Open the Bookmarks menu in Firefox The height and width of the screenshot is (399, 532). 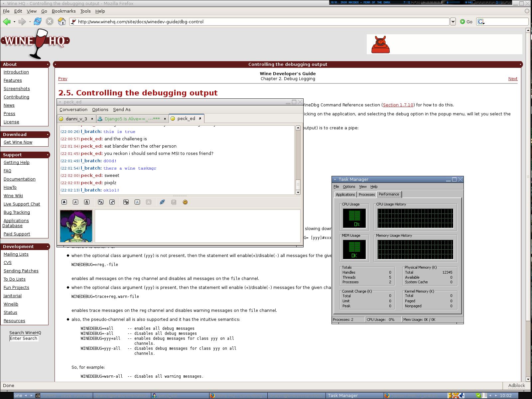coord(64,11)
